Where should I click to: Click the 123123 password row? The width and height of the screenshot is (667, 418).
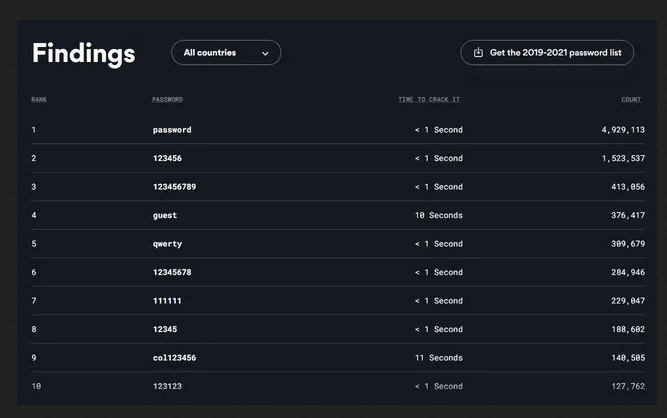coord(338,386)
